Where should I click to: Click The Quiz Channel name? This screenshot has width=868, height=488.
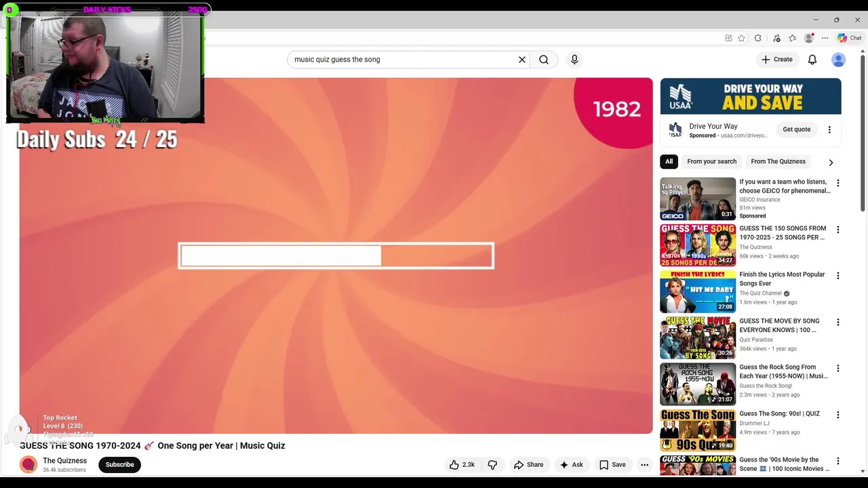(x=760, y=293)
